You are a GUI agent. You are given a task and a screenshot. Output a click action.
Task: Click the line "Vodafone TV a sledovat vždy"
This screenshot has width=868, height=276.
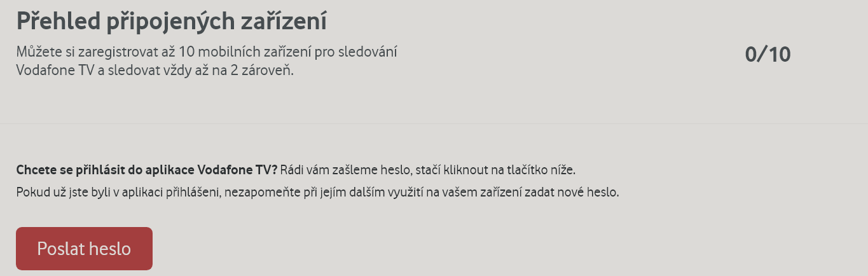pos(155,70)
